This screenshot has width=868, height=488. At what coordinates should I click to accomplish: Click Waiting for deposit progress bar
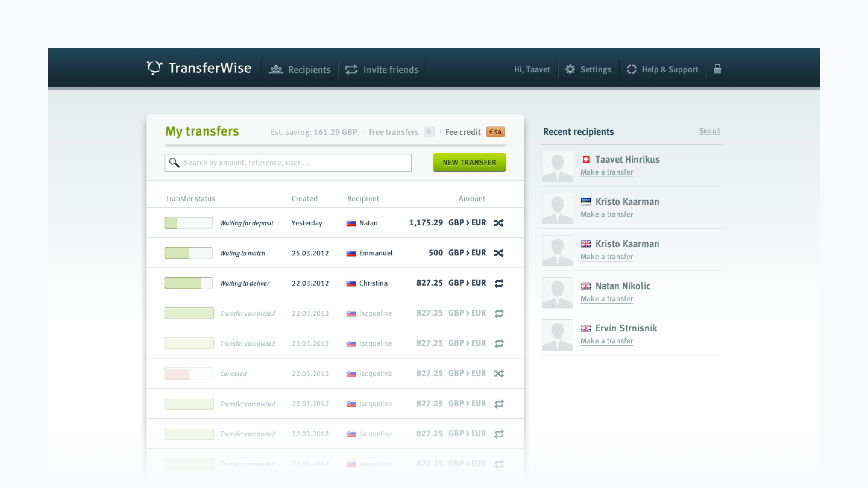point(188,223)
